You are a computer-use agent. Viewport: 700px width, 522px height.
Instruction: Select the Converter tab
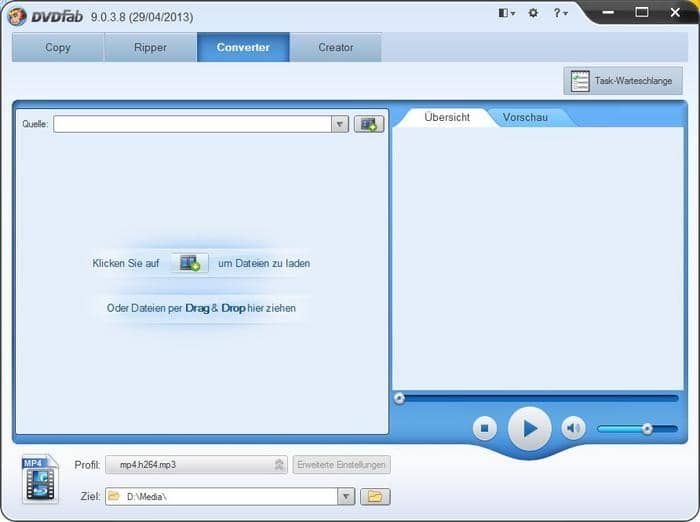(243, 47)
